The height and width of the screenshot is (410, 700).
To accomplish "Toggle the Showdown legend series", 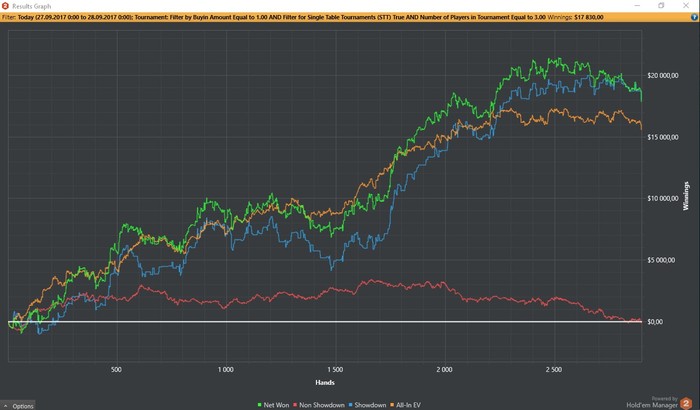I will (x=367, y=405).
